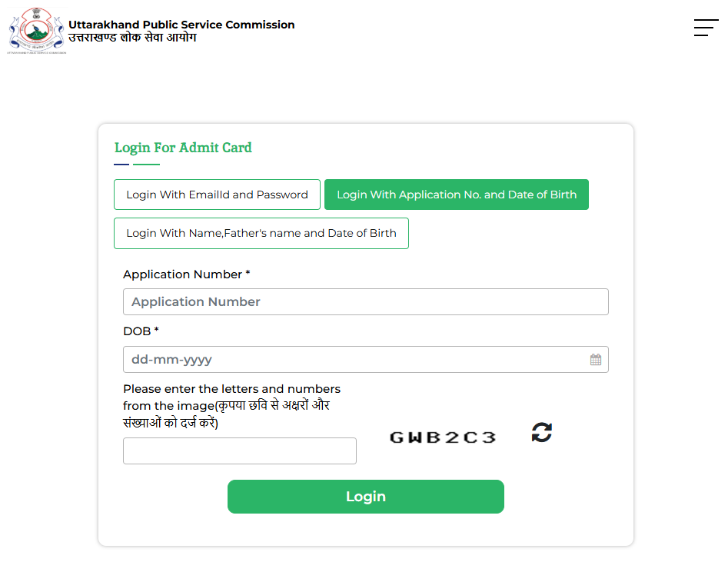
Task: Click the underline decoration below heading
Action: 137,165
